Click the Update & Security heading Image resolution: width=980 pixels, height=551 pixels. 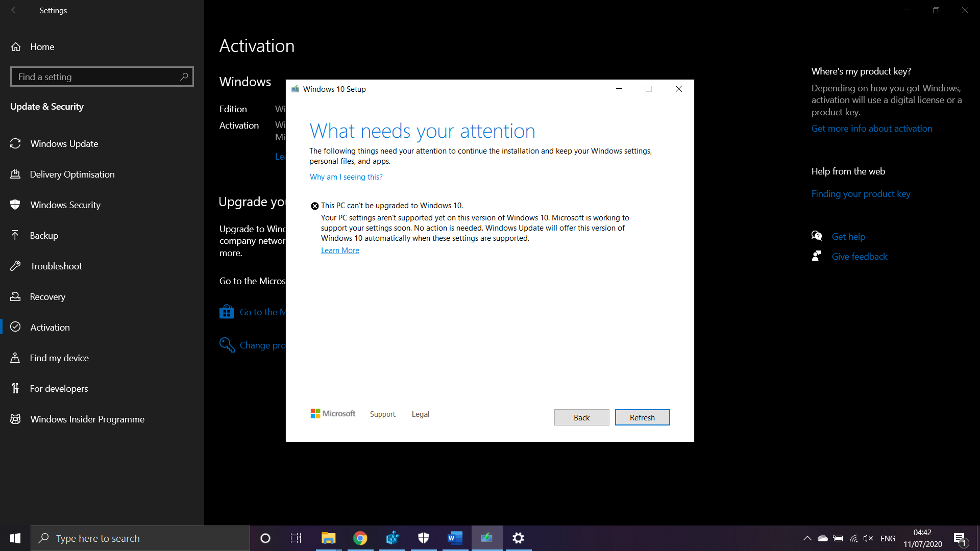pos(47,107)
